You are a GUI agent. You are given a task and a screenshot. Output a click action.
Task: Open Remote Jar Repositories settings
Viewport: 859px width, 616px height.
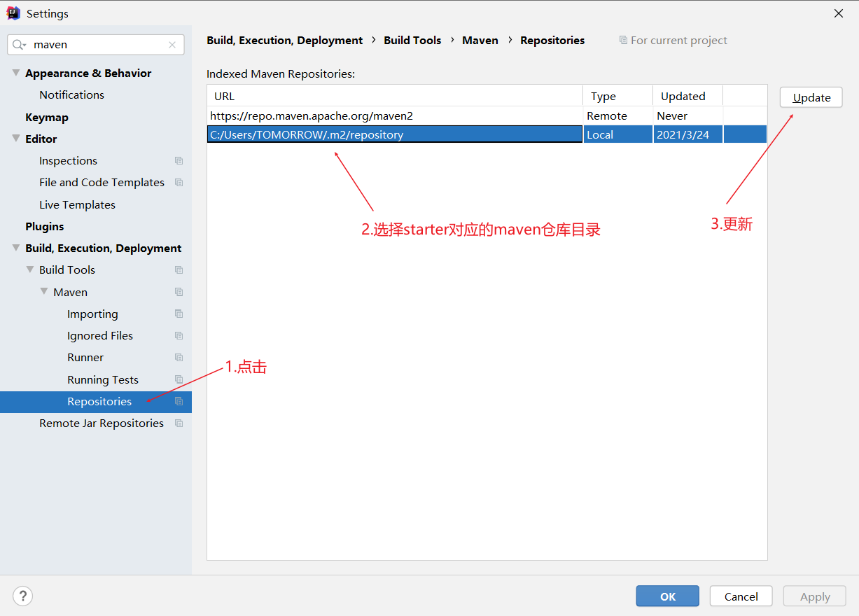click(102, 423)
